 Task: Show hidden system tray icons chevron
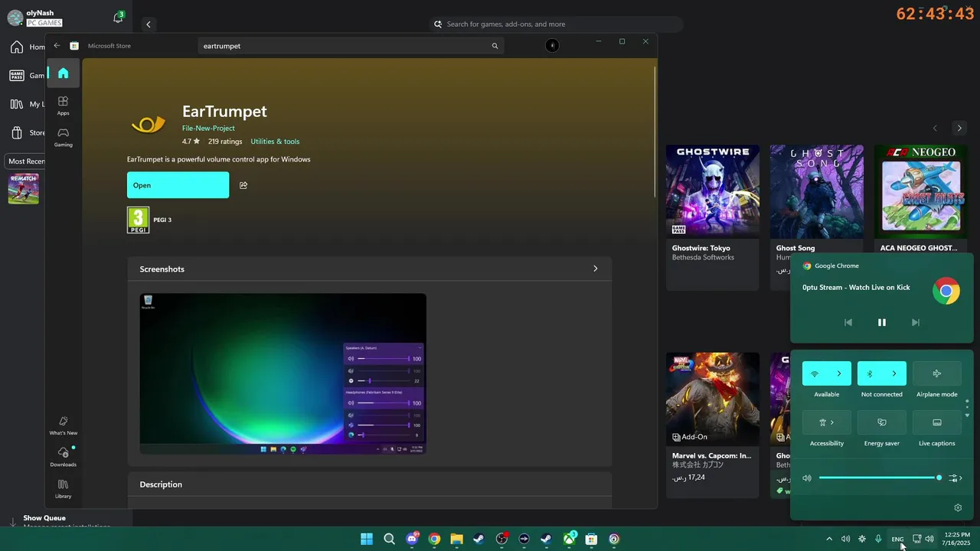point(828,539)
